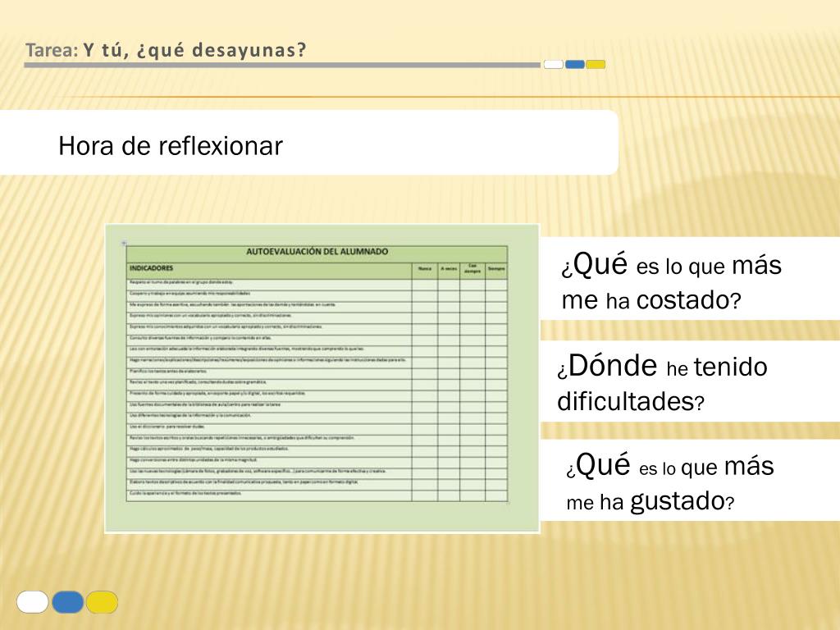Click the 'AUTOEVALUACIÓN DEL ALUMNADO' table title
This screenshot has width=840, height=630.
(317, 251)
